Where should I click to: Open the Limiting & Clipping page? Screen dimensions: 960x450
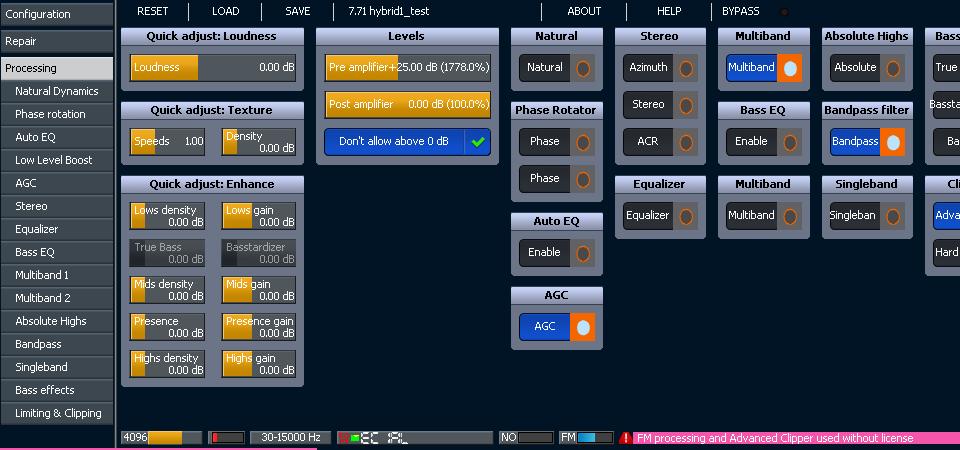(58, 413)
